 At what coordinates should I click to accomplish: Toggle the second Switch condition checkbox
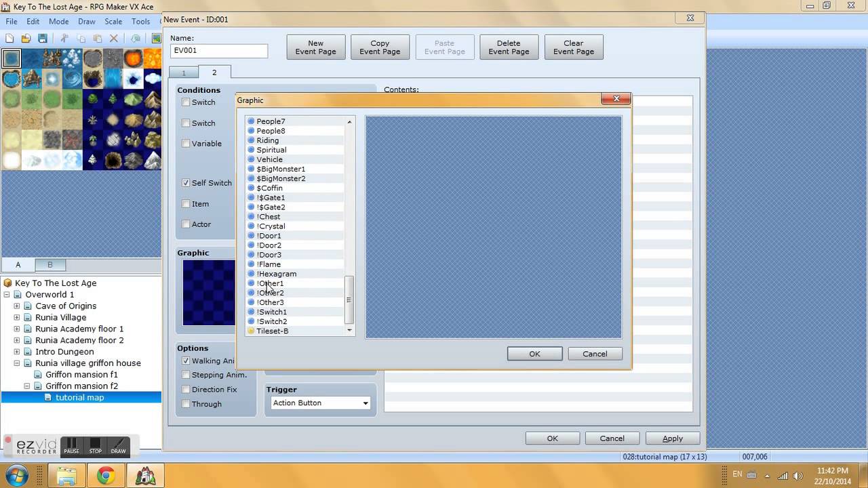[x=186, y=123]
